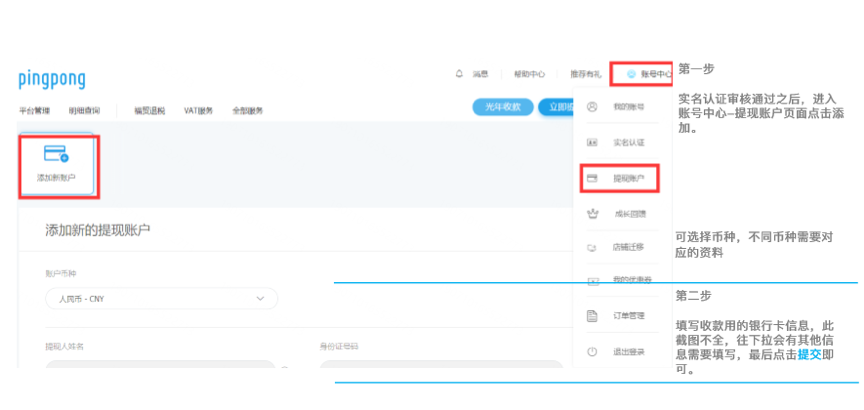This screenshot has width=864, height=410.
Task: Click the 退出登录 power icon
Action: (592, 352)
